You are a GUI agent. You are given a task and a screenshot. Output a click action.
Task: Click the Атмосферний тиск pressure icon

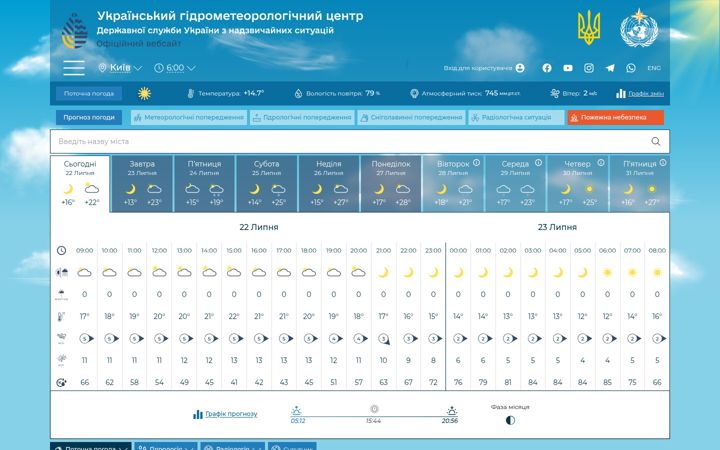point(414,94)
